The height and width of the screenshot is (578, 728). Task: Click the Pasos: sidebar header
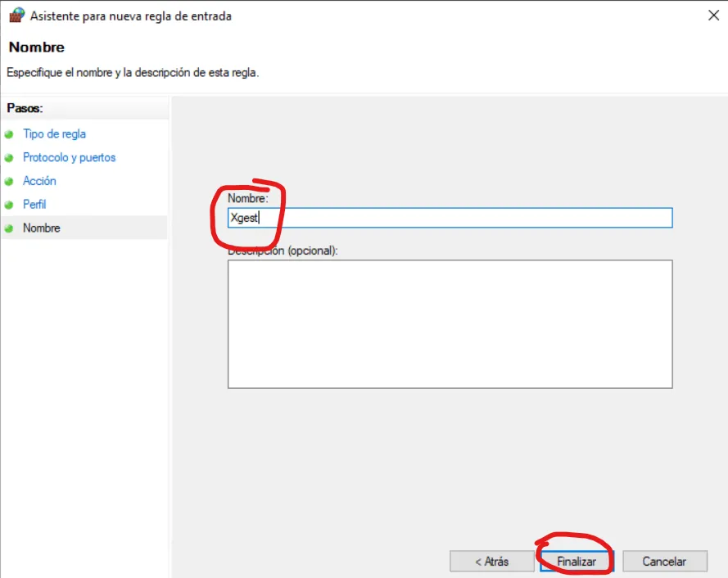click(x=25, y=108)
